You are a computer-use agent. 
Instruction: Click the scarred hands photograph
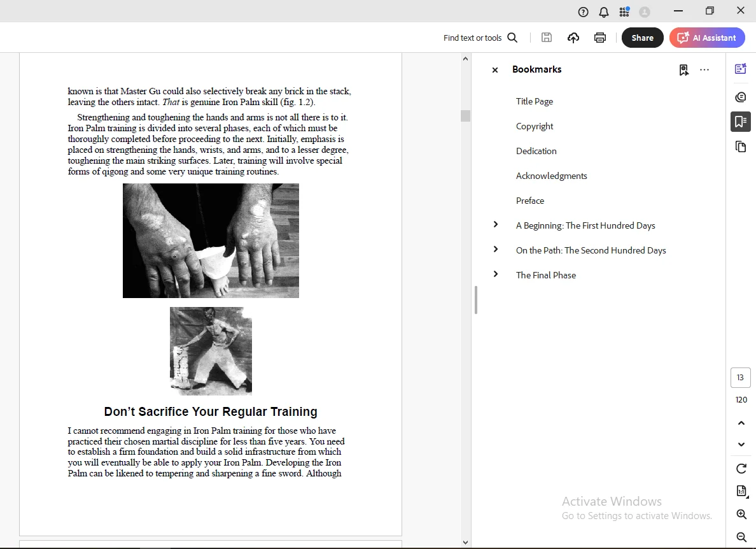pos(211,241)
